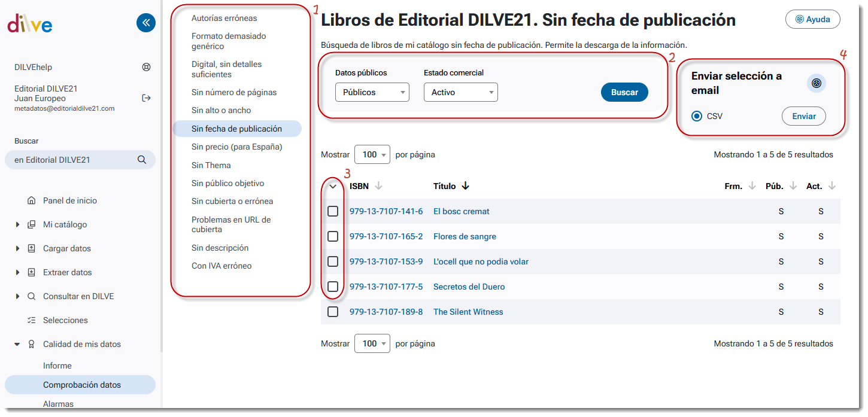Select Sin cubierta o errónea check
Viewport: 868px width, 417px height.
pos(233,201)
